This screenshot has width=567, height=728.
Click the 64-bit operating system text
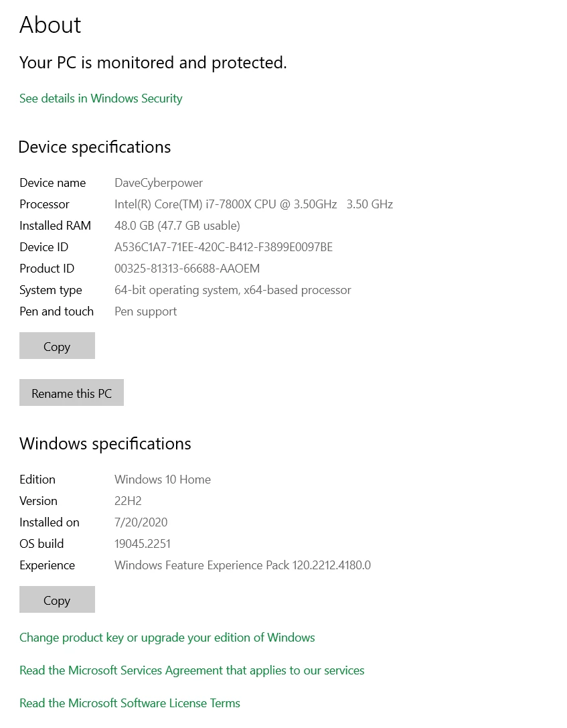(232, 290)
